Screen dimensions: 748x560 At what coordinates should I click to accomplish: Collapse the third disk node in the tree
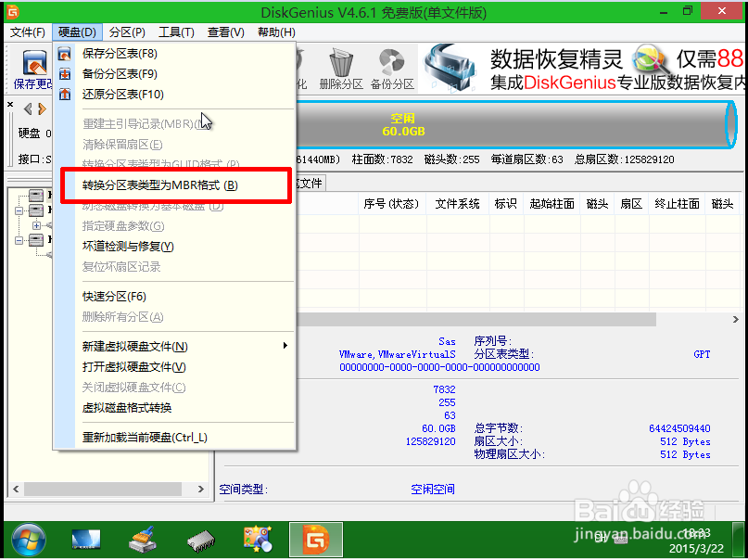pos(19,240)
